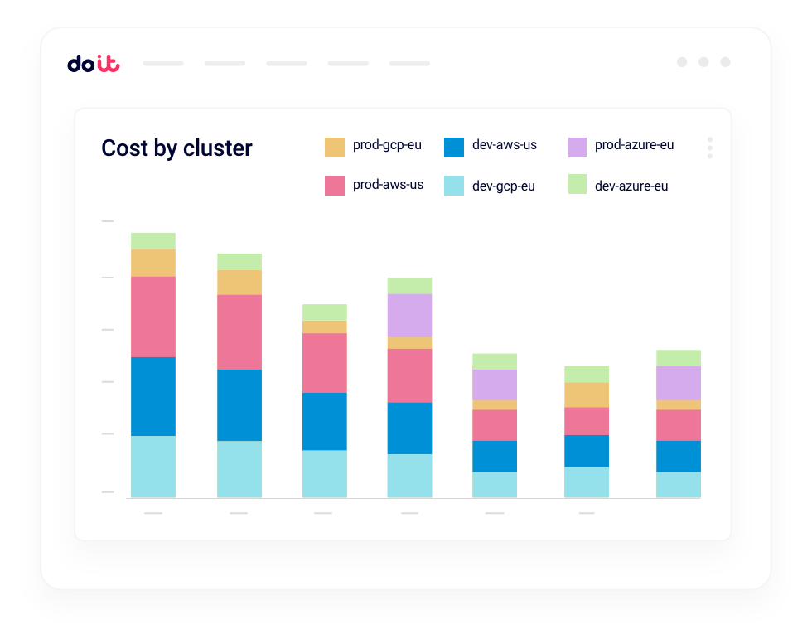Click the orange segment of the sixth bar
This screenshot has height=644, width=812.
[x=587, y=395]
